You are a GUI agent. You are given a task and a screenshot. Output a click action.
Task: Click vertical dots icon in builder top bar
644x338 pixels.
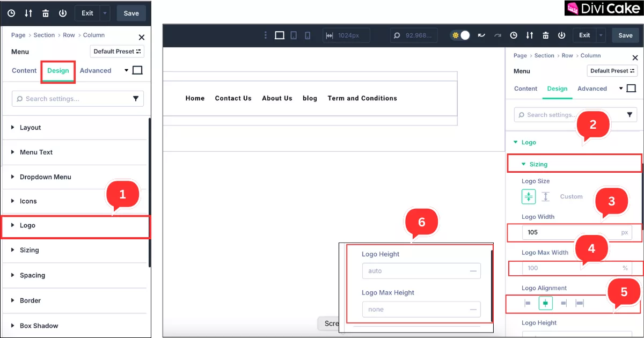coord(265,35)
